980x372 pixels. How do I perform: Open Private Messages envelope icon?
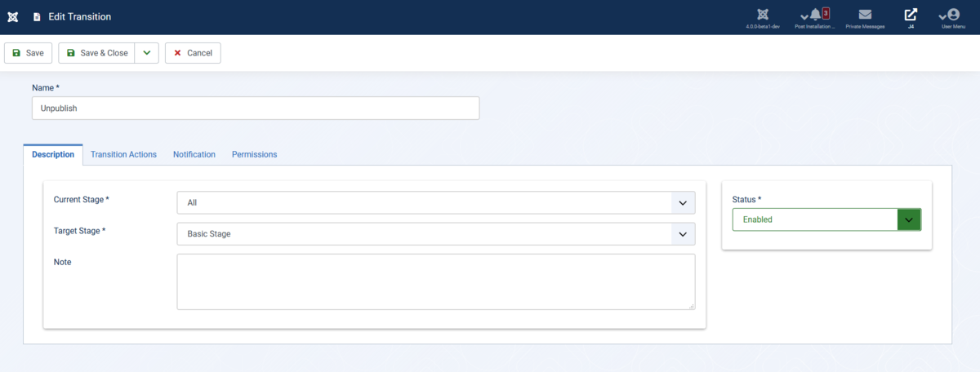(x=865, y=15)
